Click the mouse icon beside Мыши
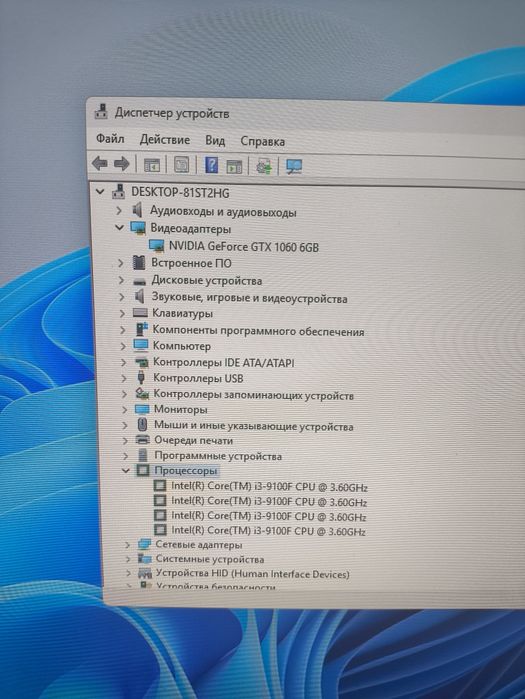The height and width of the screenshot is (699, 525). pyautogui.click(x=142, y=424)
